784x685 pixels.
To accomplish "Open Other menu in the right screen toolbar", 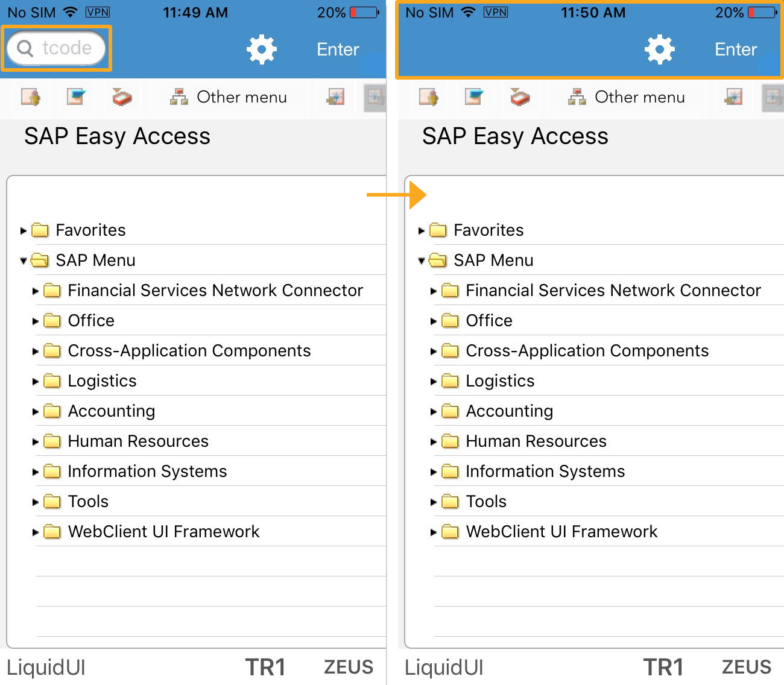I will pyautogui.click(x=627, y=97).
